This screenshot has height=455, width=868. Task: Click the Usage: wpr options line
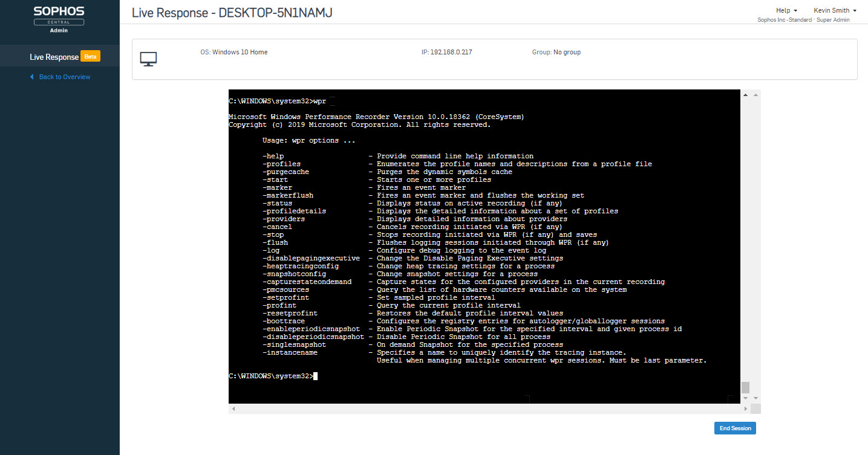pyautogui.click(x=309, y=140)
